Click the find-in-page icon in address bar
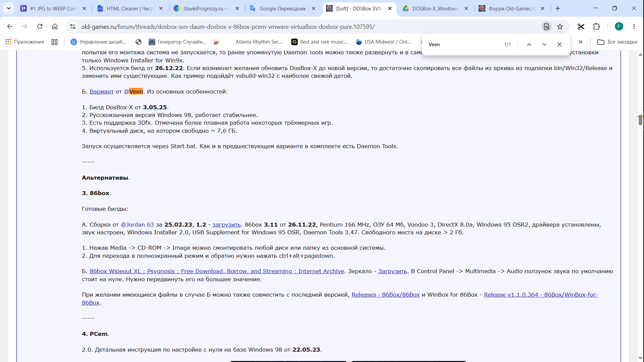This screenshot has width=644, height=362. (546, 26)
